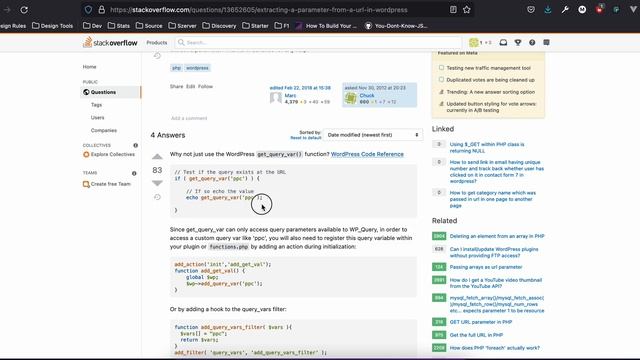Click the wordpress tag
Image resolution: width=640 pixels, height=360 pixels.
click(x=197, y=68)
